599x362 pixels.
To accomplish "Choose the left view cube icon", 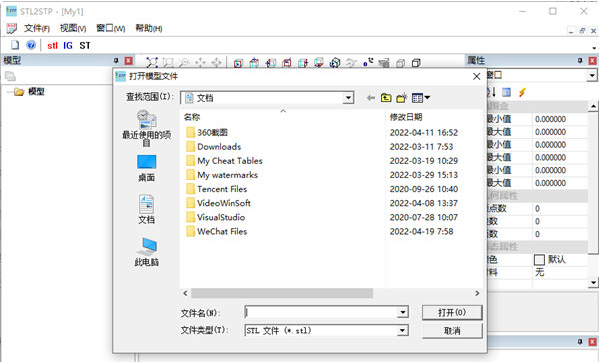I will [x=271, y=63].
